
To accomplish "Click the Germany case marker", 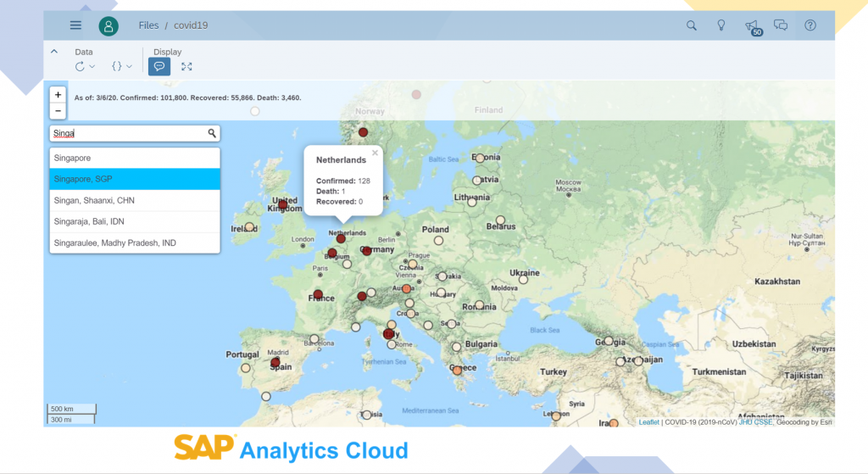I will click(366, 251).
